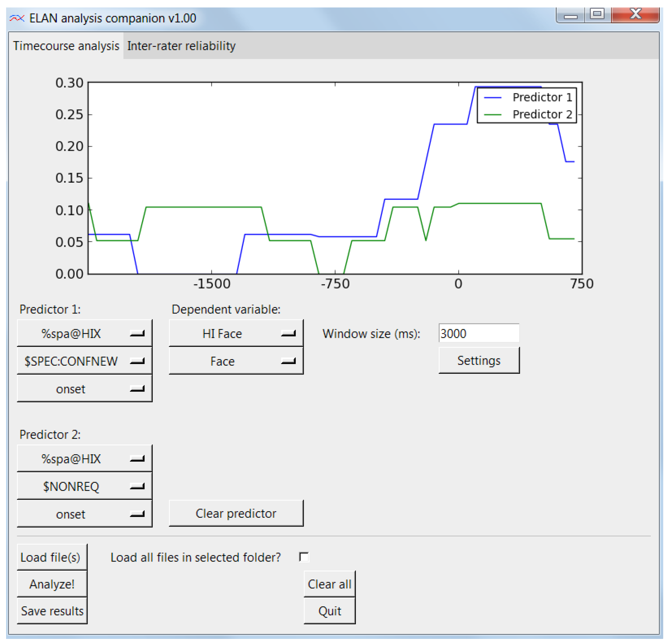Enable load all files in selected folder
This screenshot has height=644, width=670.
(304, 557)
